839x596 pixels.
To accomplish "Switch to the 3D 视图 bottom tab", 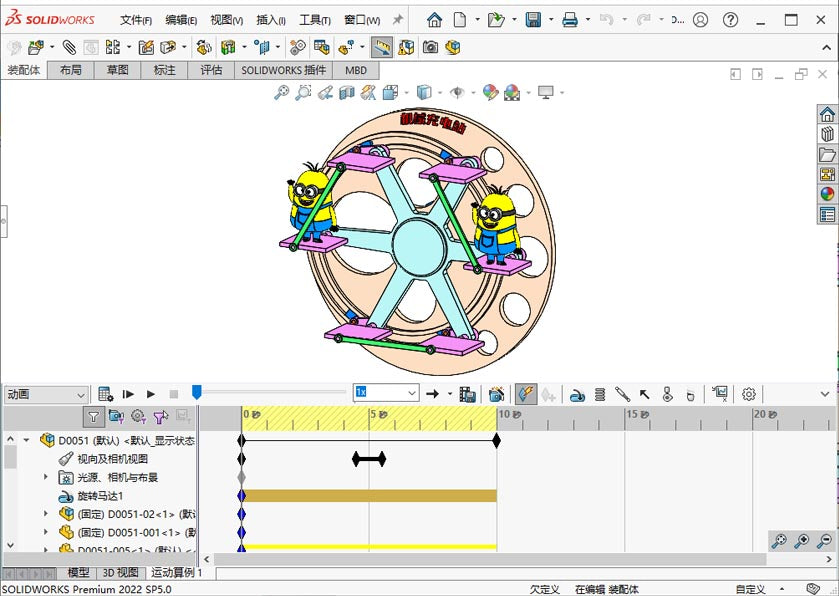I will (120, 572).
